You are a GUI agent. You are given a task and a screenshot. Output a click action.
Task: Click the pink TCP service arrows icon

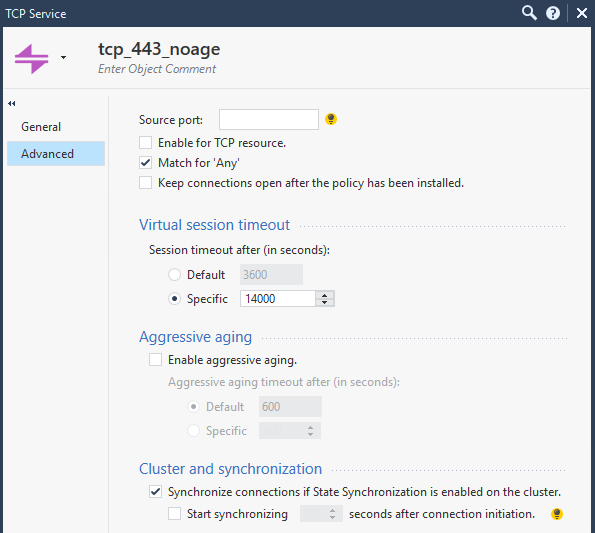(x=31, y=58)
